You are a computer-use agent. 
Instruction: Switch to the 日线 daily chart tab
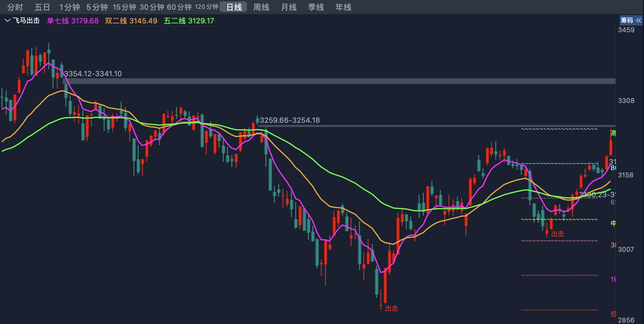(234, 7)
